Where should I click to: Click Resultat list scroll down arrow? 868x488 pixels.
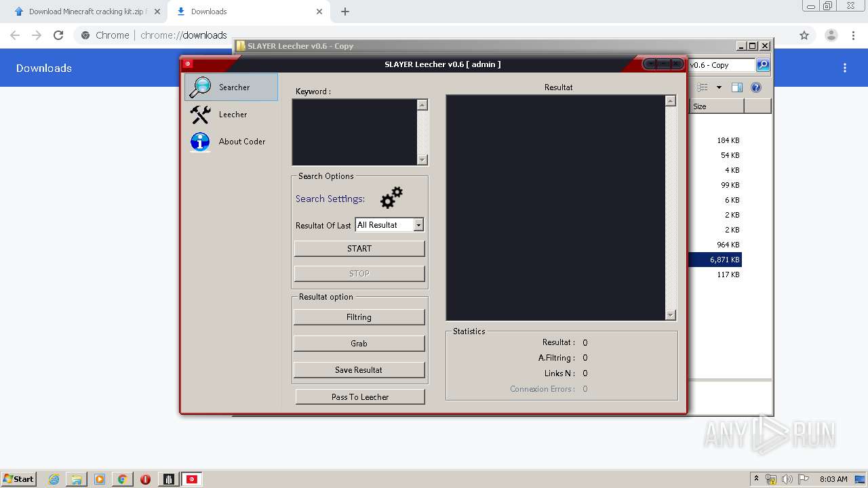[x=671, y=314]
